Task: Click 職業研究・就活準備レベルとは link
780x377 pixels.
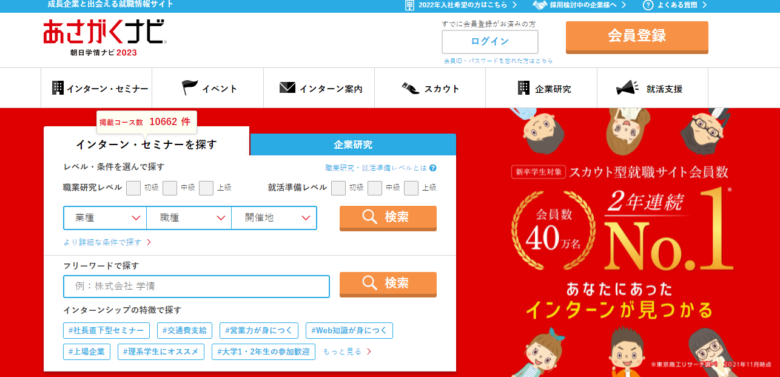Action: tap(376, 168)
